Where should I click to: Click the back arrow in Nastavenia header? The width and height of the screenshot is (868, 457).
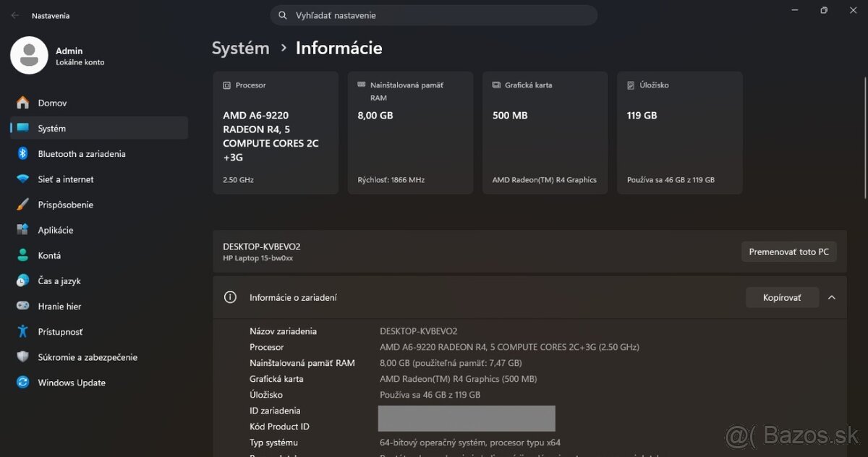coord(15,15)
